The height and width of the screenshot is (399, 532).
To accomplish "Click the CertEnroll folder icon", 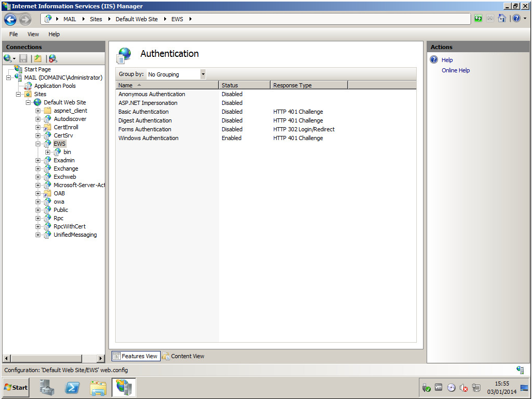I will coord(48,127).
